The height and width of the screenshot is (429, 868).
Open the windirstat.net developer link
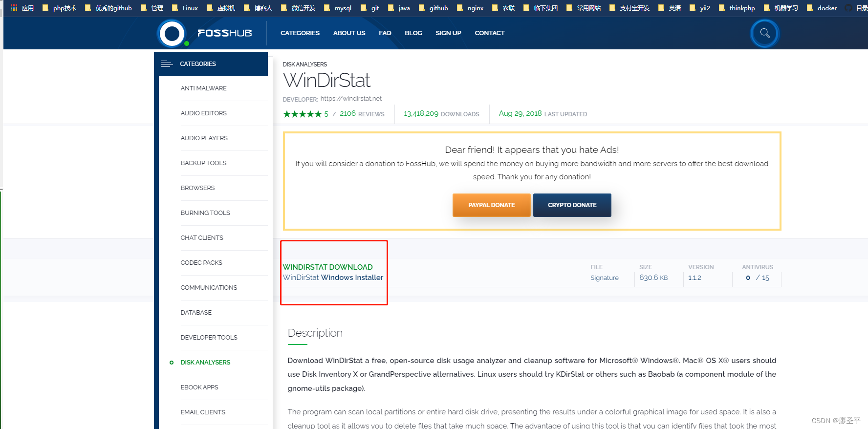click(351, 99)
